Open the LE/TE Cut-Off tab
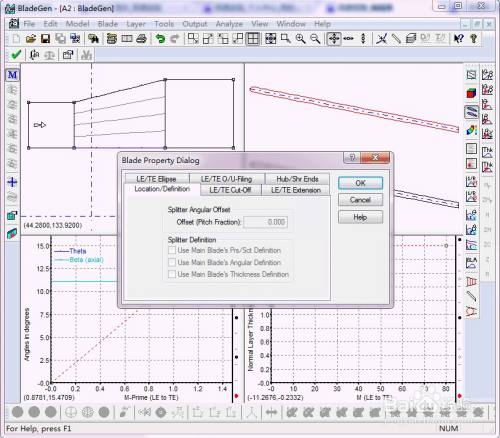 pyautogui.click(x=230, y=190)
